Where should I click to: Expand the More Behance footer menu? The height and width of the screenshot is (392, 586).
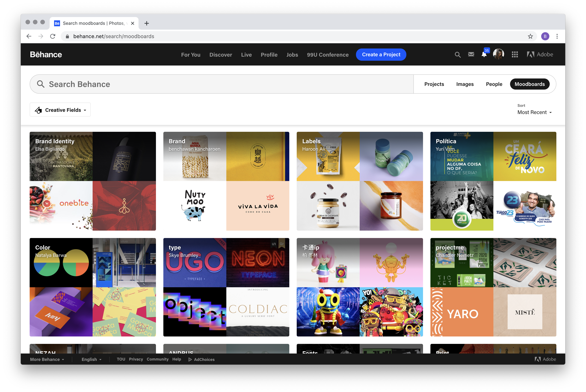47,359
